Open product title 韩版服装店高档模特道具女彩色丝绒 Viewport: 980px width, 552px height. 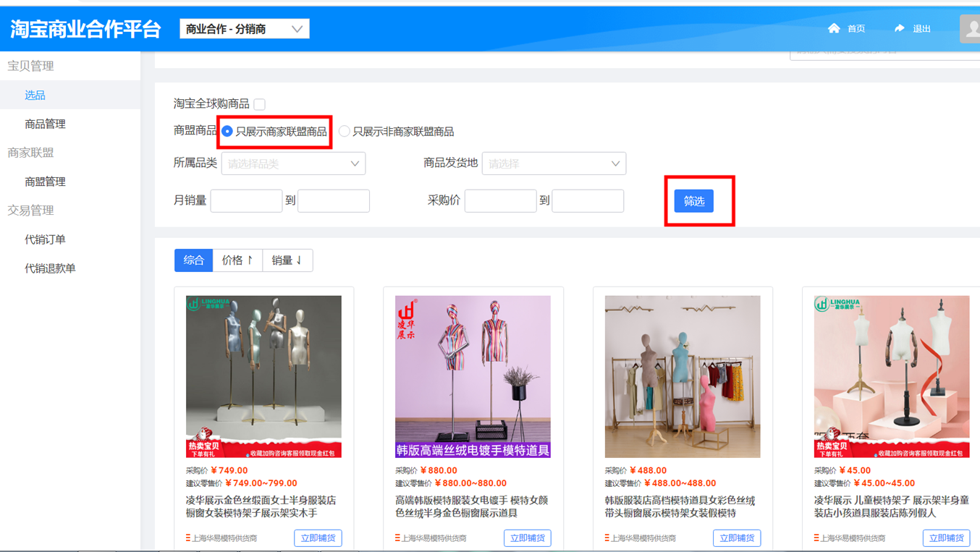(680, 506)
